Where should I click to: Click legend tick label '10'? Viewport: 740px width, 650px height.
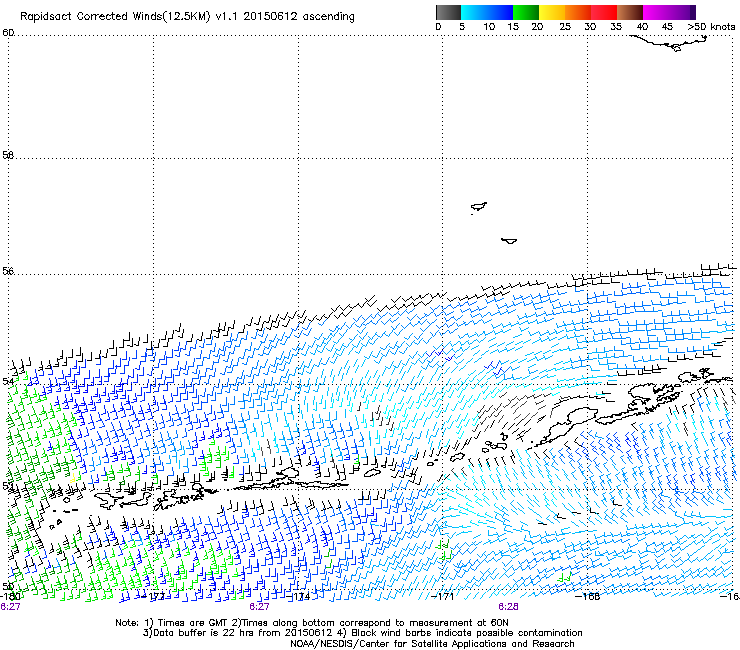[x=489, y=26]
